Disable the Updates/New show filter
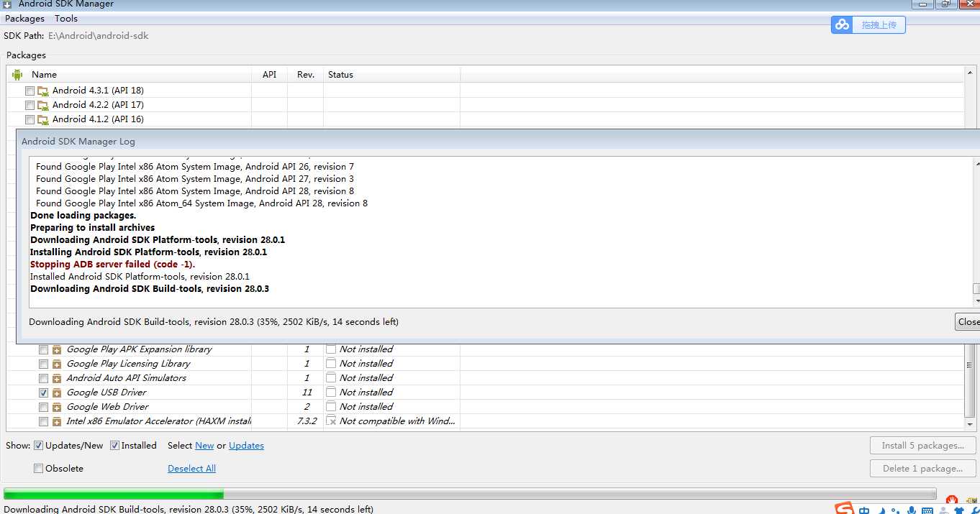This screenshot has height=514, width=980. coord(39,446)
